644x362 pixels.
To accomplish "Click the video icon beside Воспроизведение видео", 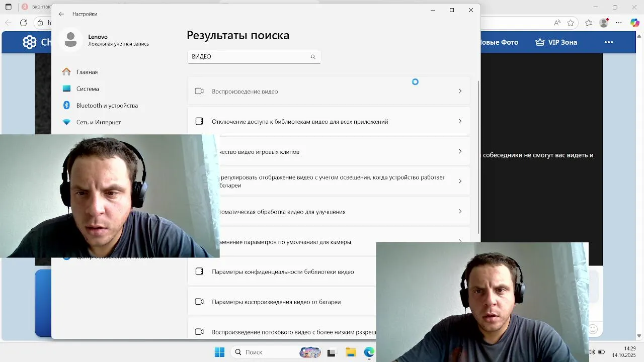I will point(199,91).
